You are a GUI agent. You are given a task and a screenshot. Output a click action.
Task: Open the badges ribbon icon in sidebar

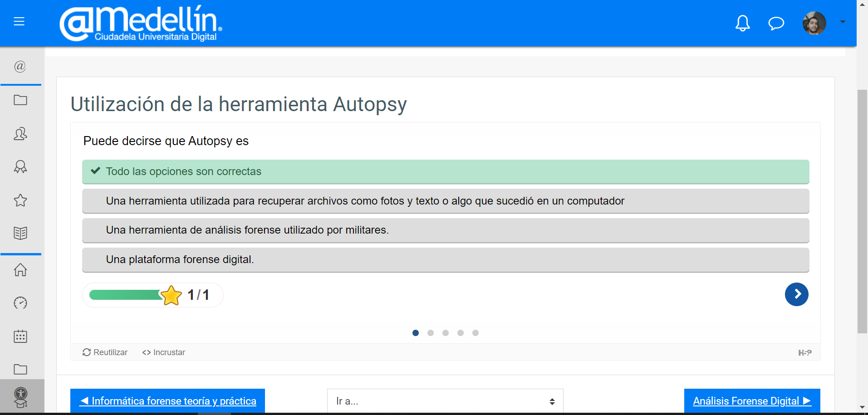20,167
